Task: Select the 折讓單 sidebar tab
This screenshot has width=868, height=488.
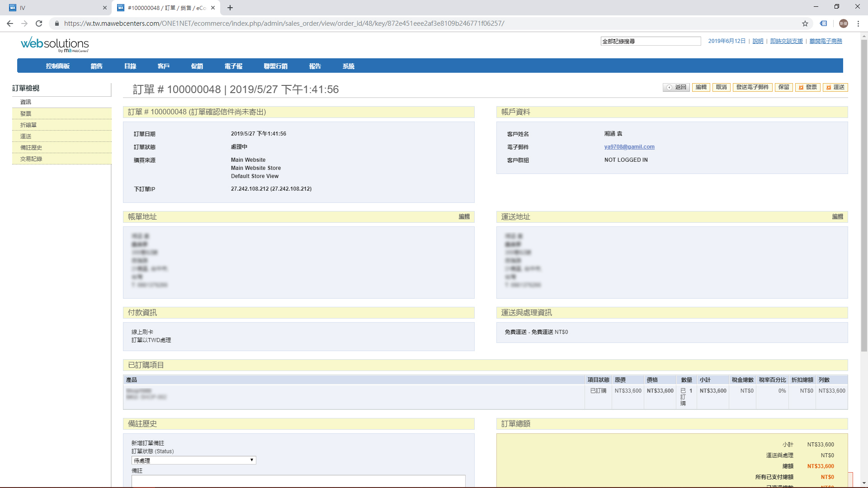Action: [x=62, y=125]
